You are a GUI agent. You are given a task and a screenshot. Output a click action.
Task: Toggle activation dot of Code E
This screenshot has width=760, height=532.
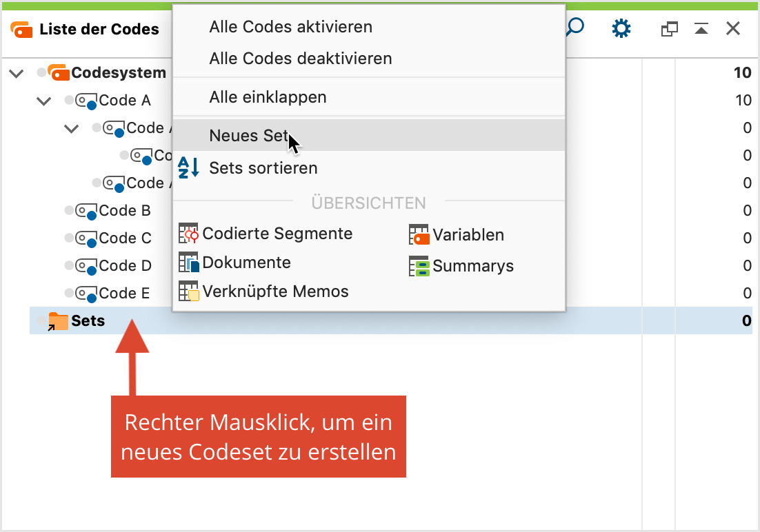tap(70, 293)
